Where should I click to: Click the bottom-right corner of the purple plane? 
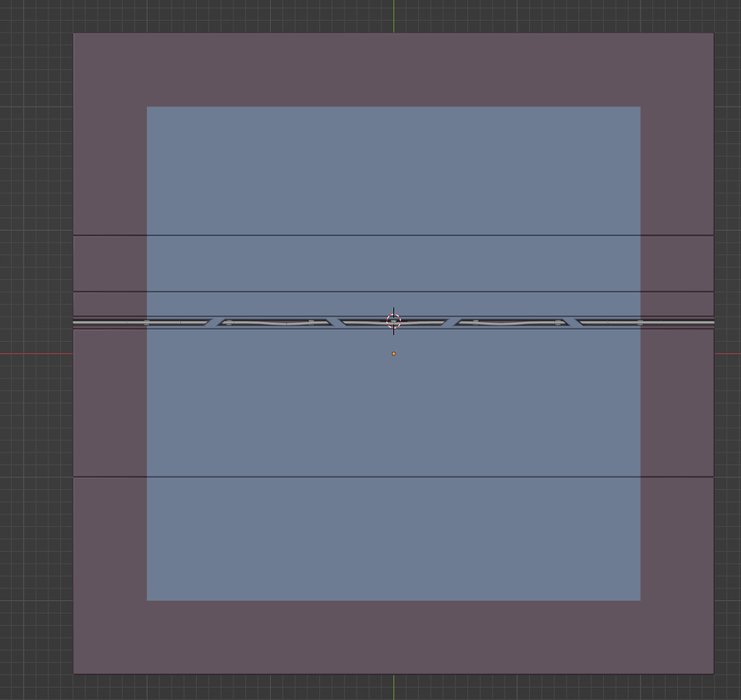pyautogui.click(x=713, y=673)
